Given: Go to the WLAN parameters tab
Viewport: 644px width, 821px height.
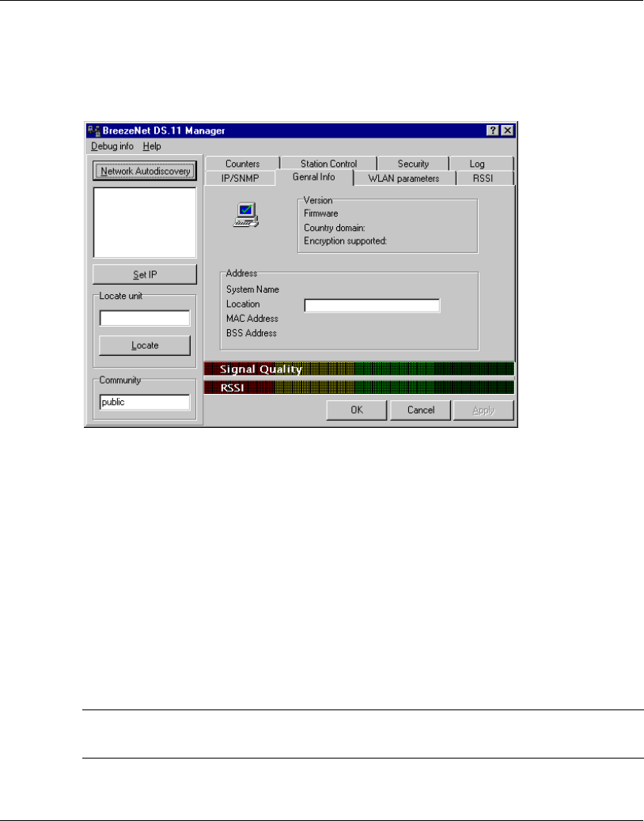Looking at the screenshot, I should [x=403, y=178].
